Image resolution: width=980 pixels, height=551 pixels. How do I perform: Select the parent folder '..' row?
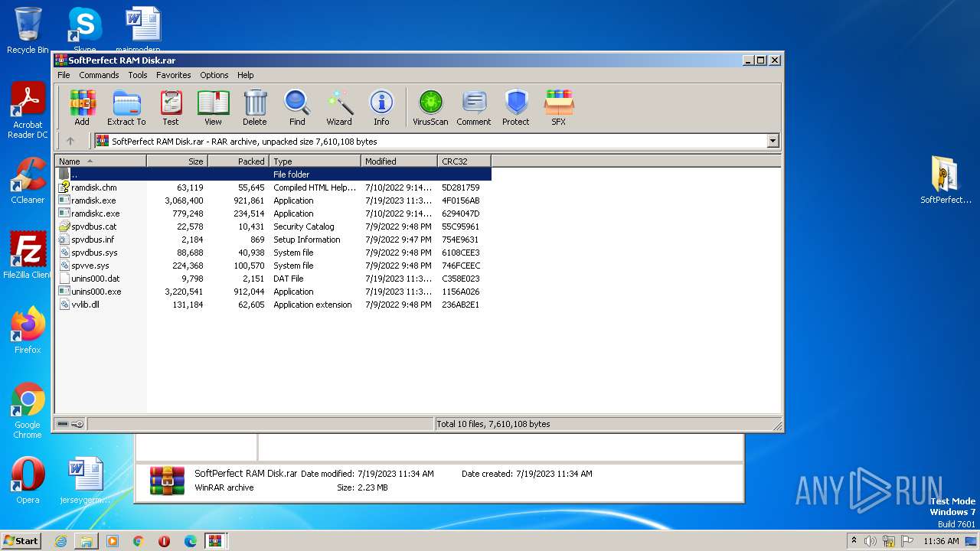tap(273, 174)
